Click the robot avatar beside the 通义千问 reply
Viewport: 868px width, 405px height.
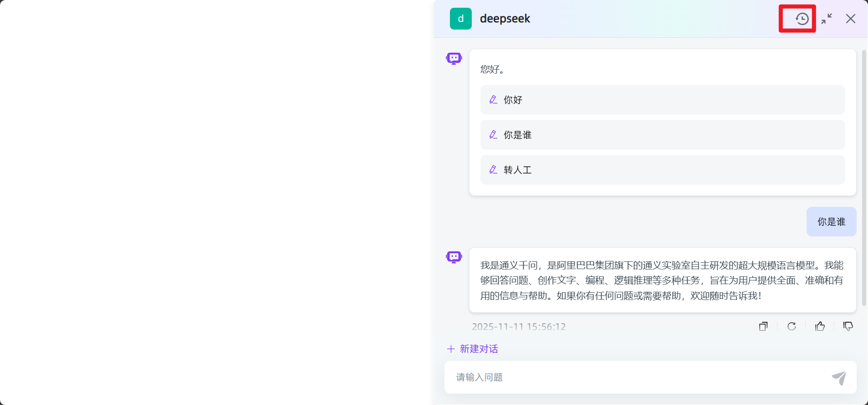click(x=454, y=257)
